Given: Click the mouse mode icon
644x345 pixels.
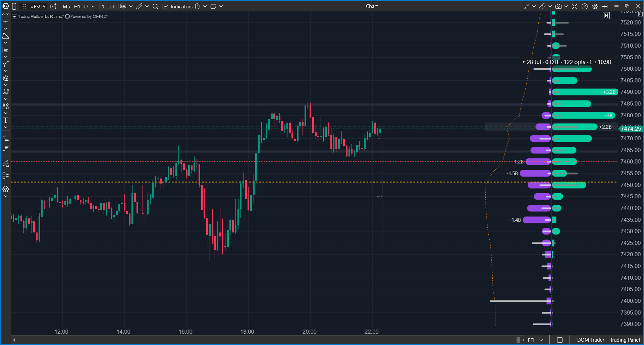Looking at the screenshot, I should (x=197, y=6).
